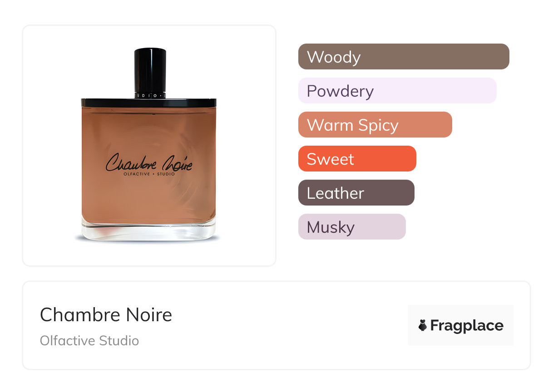Select the Sweet accord bar
This screenshot has height=392, width=553.
click(x=357, y=159)
